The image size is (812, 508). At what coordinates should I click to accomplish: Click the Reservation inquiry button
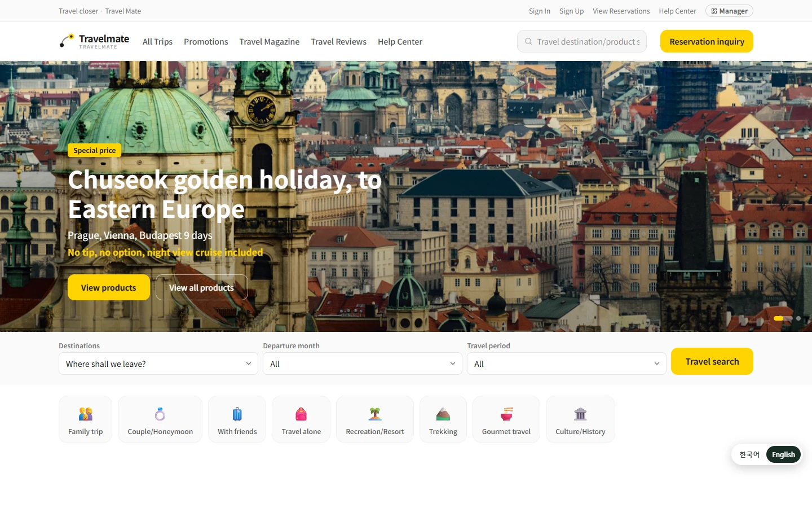(x=707, y=41)
